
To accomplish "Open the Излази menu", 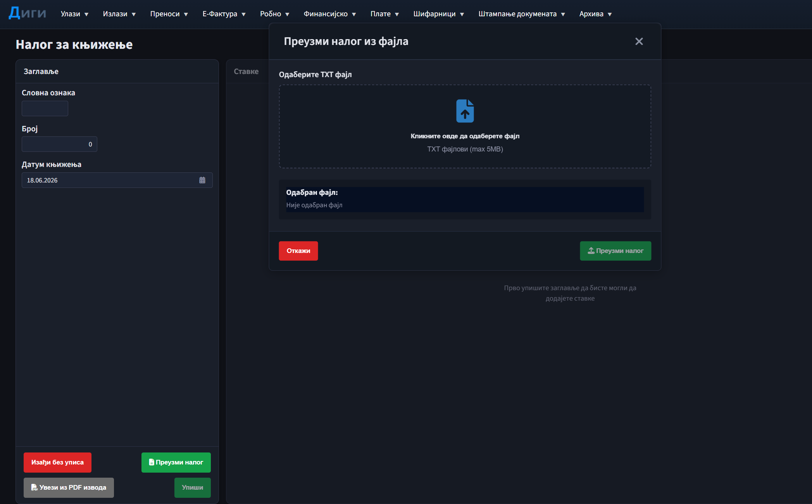I will [x=119, y=14].
